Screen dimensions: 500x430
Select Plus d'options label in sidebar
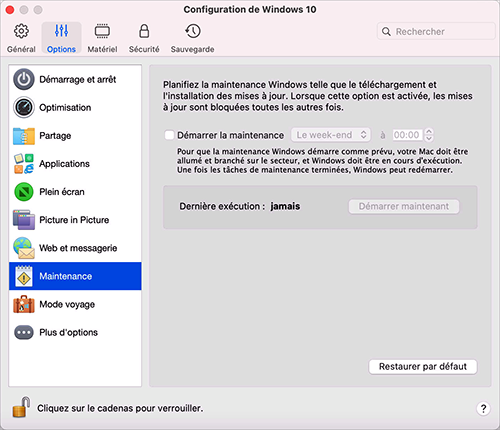point(68,332)
